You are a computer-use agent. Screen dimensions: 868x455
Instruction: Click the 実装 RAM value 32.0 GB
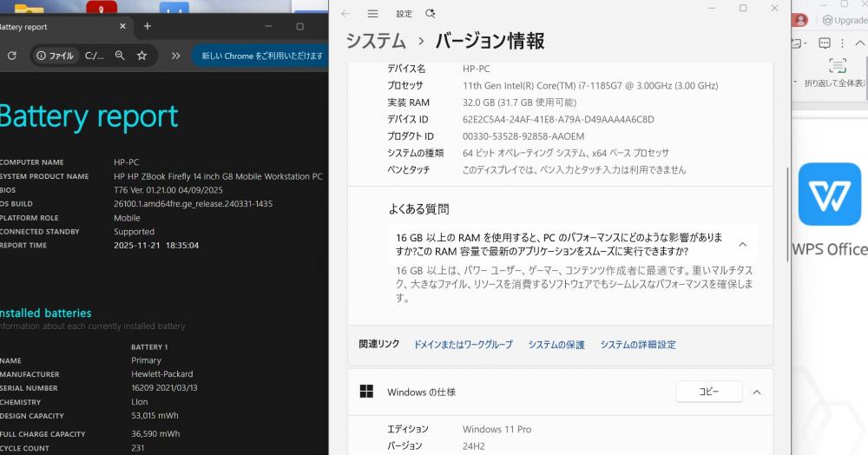[x=519, y=102]
